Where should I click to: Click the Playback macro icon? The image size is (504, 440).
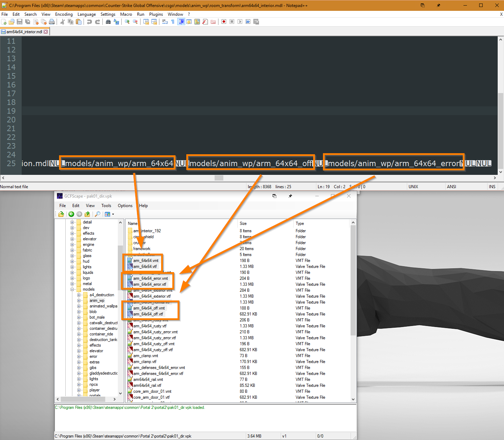240,22
